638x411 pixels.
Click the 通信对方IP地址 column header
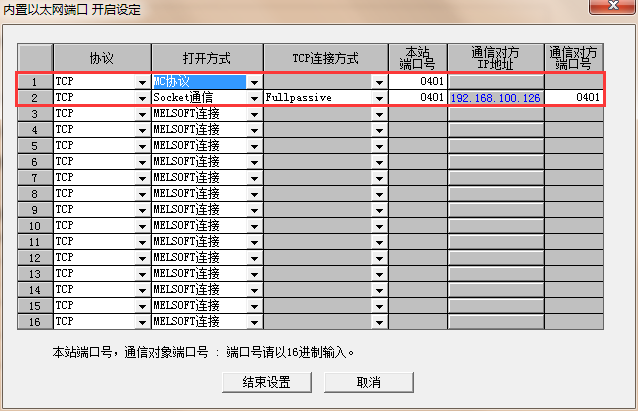click(496, 58)
